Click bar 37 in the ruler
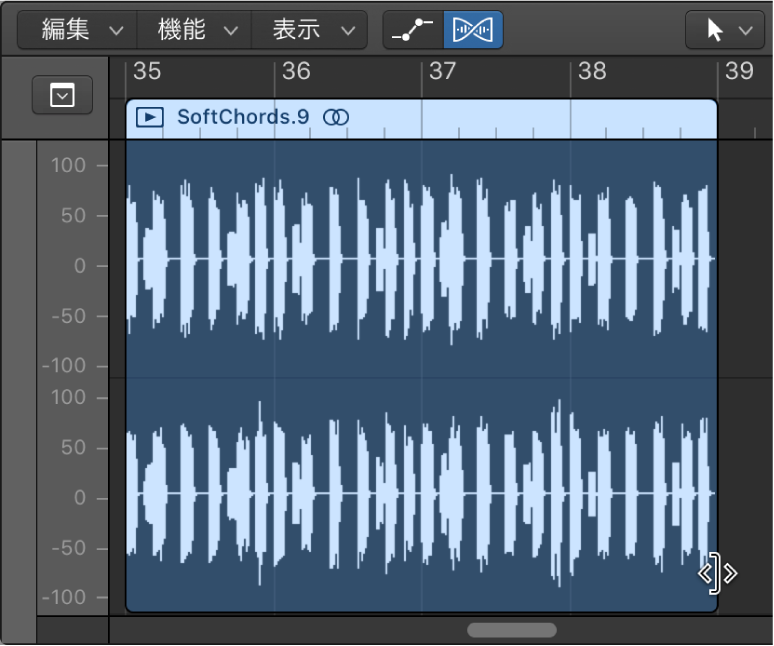Viewport: 774px width, 646px height. (x=443, y=71)
